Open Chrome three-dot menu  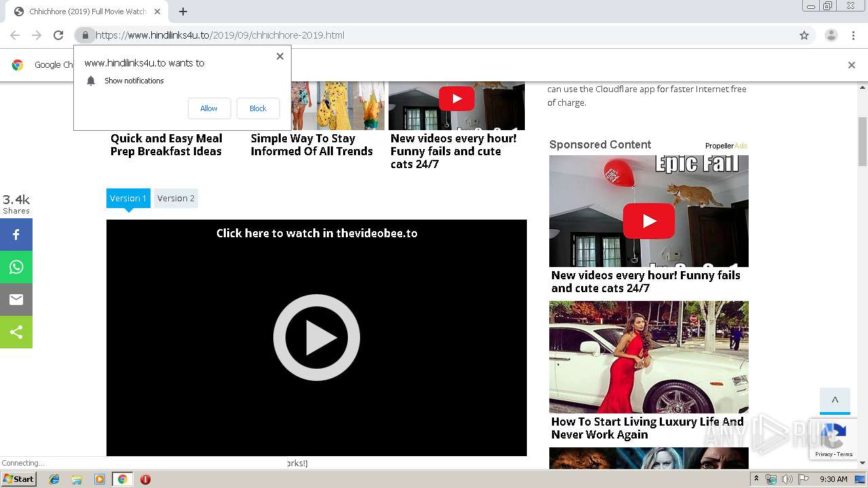click(853, 35)
